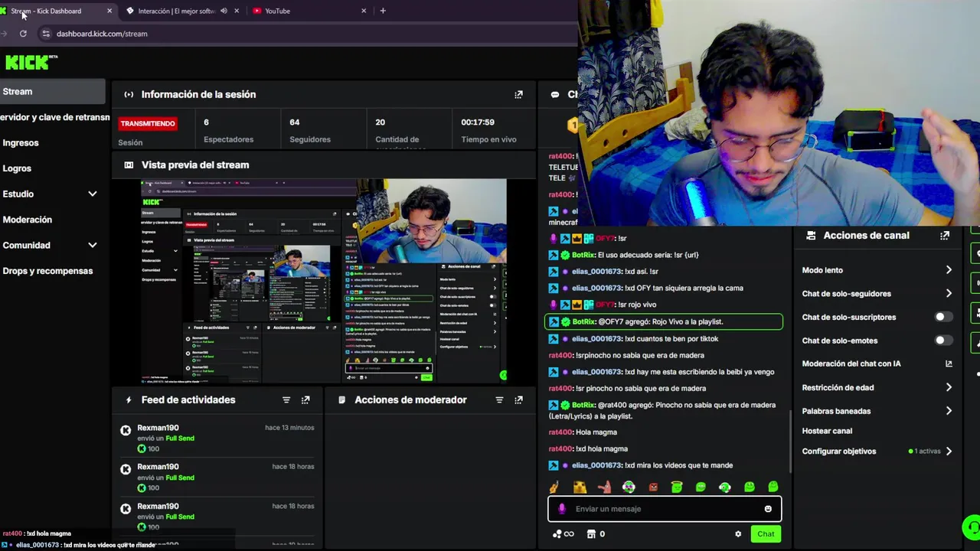Image resolution: width=980 pixels, height=551 pixels.
Task: Pop out the Acciones de moderador panel
Action: [x=518, y=400]
